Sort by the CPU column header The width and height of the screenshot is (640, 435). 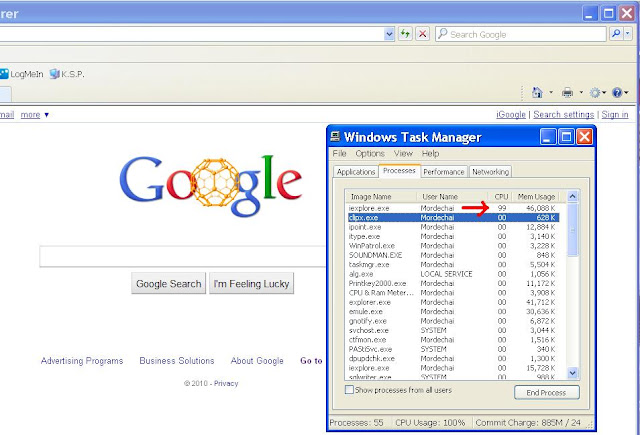click(500, 197)
